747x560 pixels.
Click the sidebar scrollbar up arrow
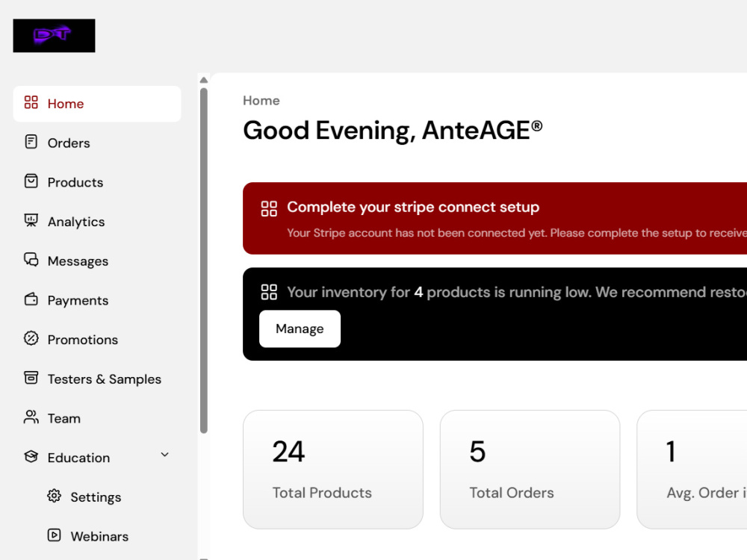click(204, 80)
